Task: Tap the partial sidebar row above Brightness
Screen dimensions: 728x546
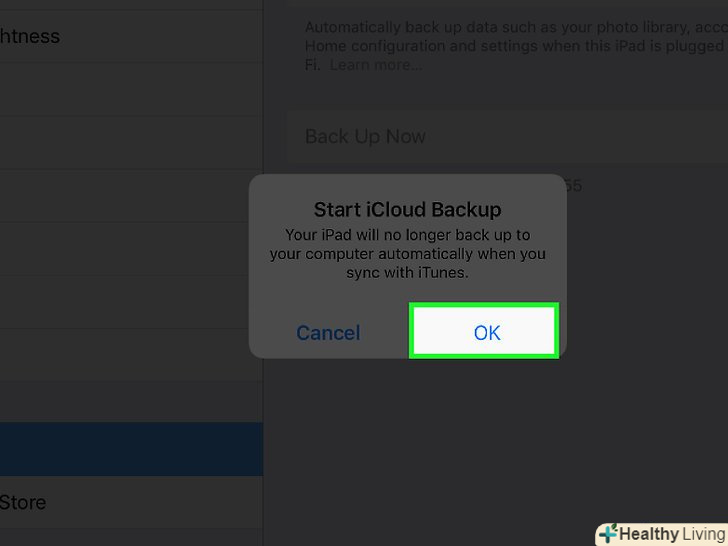Action: coord(130,4)
